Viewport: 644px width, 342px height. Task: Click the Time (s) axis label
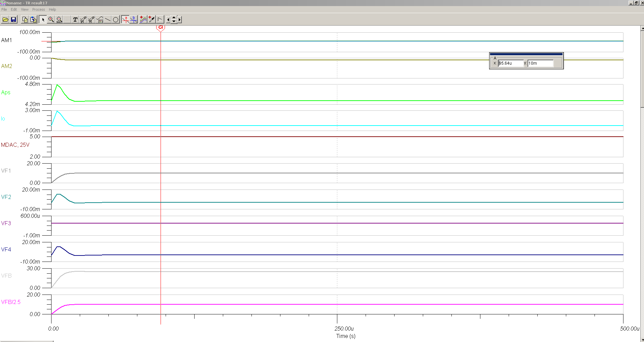pos(346,336)
